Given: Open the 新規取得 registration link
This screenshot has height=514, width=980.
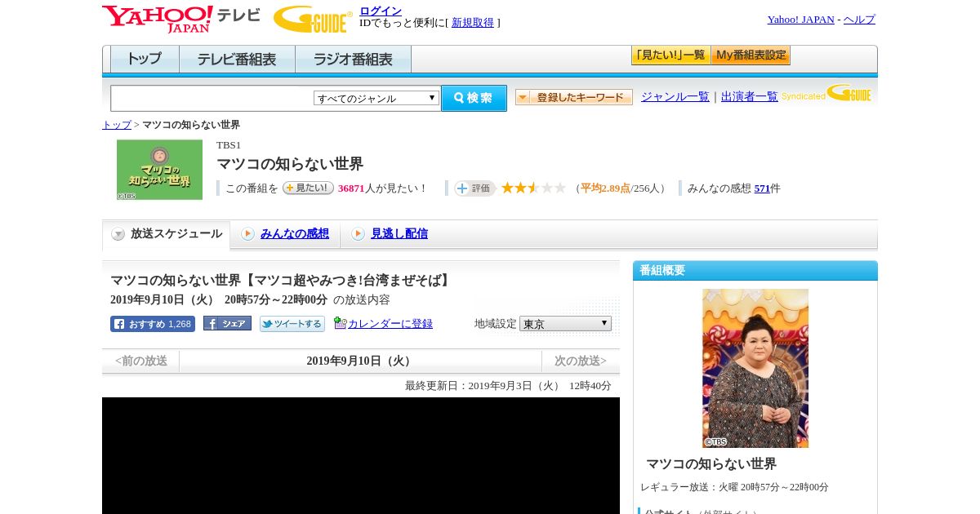Looking at the screenshot, I should click(x=473, y=23).
